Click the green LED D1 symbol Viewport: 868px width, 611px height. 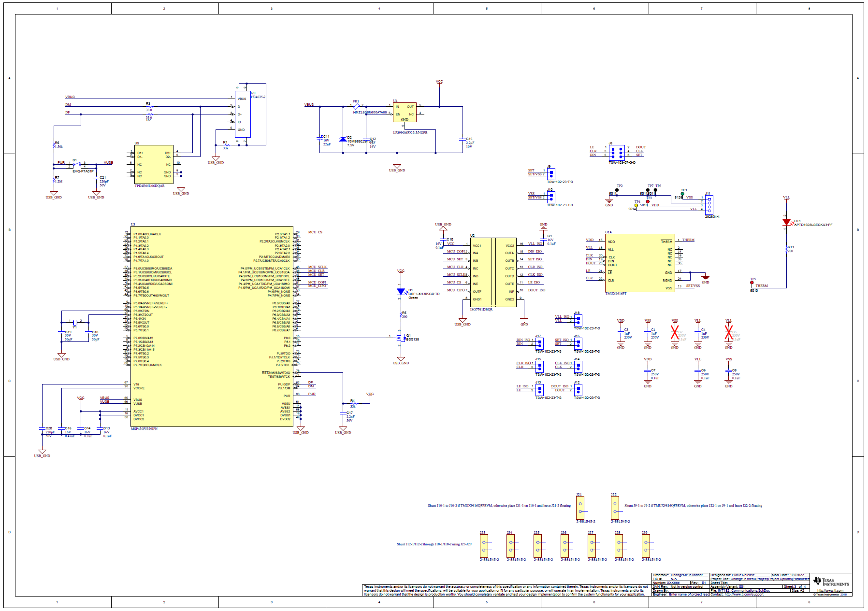point(401,292)
